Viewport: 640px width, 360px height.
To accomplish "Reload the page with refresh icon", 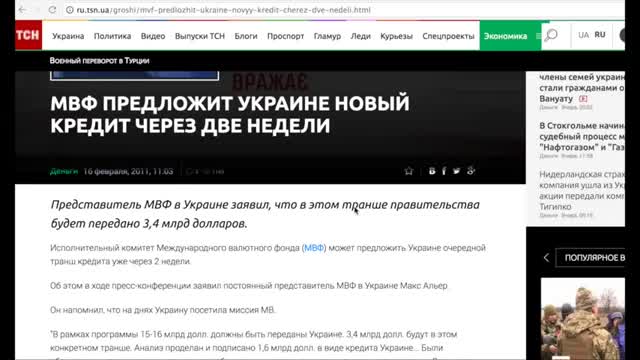I will 52,10.
